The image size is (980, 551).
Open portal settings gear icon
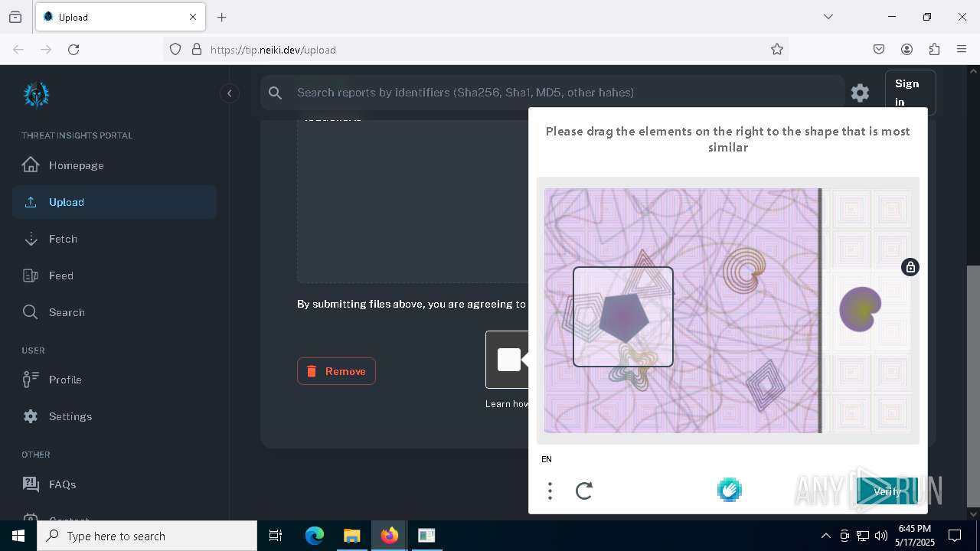pyautogui.click(x=860, y=93)
